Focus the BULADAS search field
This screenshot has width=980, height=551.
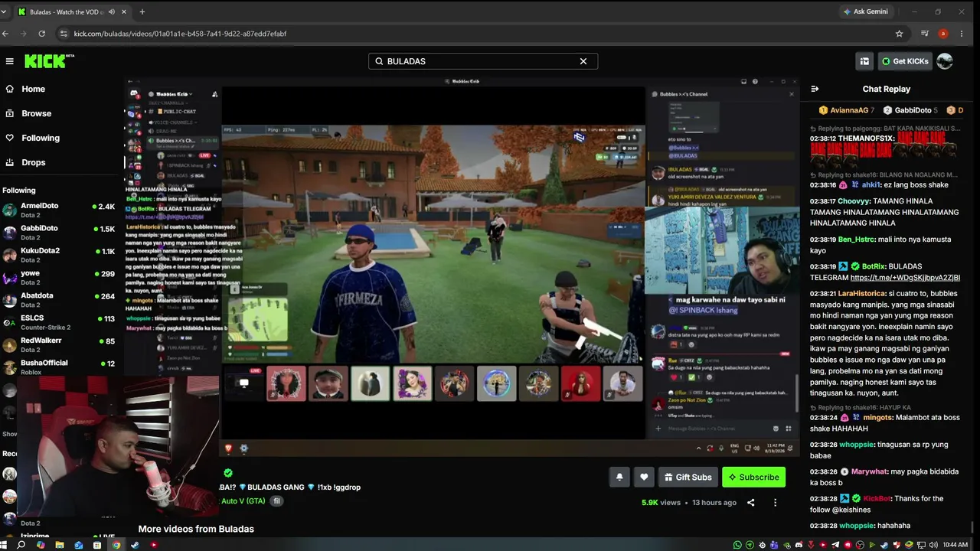482,61
